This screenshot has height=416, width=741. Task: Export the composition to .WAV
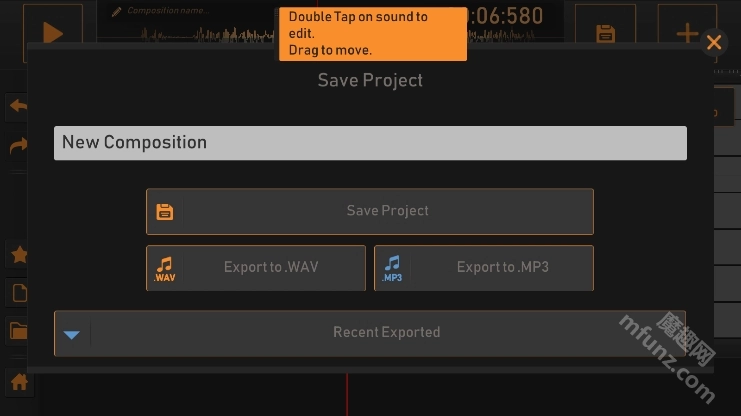click(256, 268)
